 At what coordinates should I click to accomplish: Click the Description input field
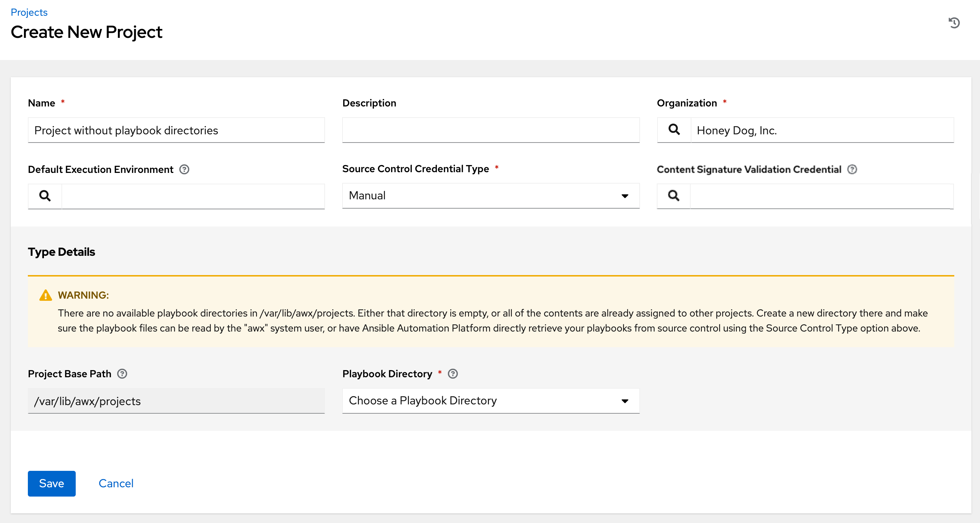(x=489, y=130)
